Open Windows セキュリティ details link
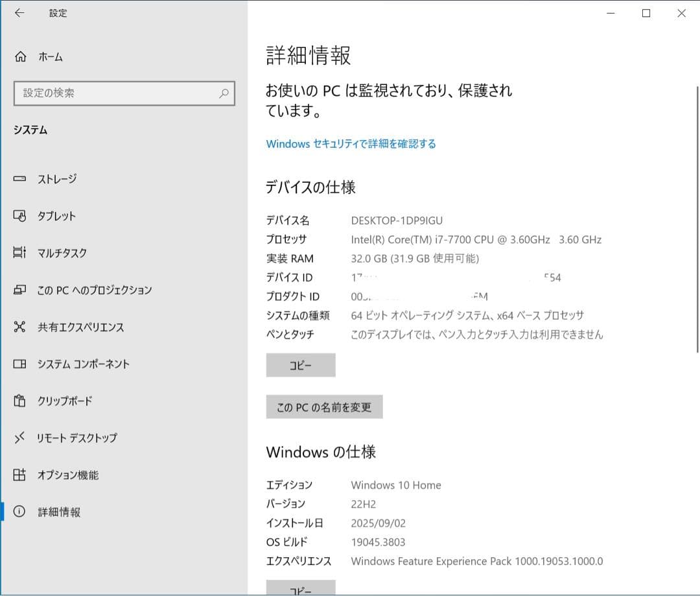This screenshot has height=596, width=700. [x=351, y=144]
